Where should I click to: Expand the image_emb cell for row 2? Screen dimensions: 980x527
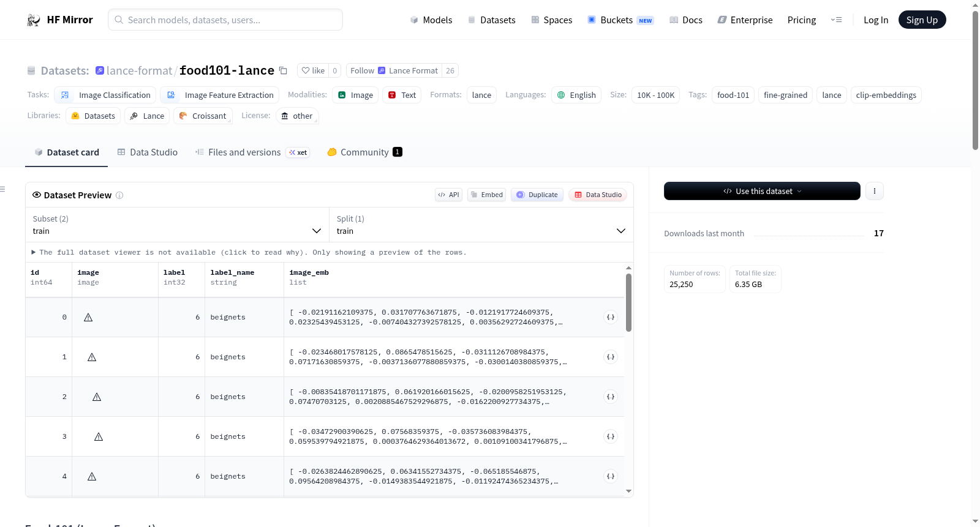tap(610, 397)
